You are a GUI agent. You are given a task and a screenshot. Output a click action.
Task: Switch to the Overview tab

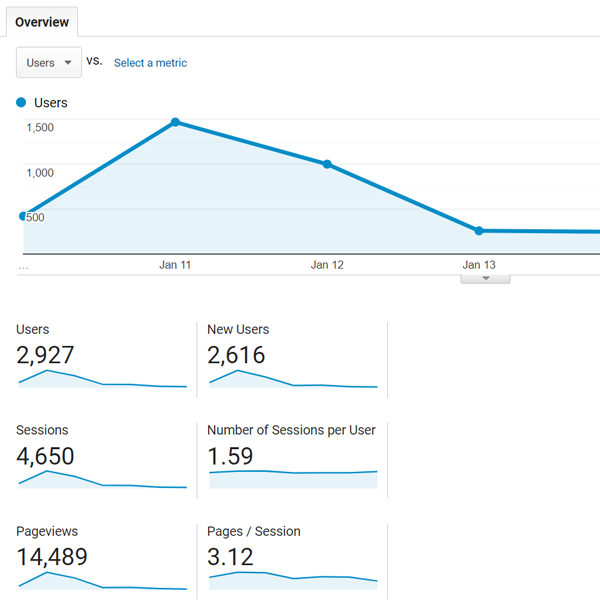42,22
